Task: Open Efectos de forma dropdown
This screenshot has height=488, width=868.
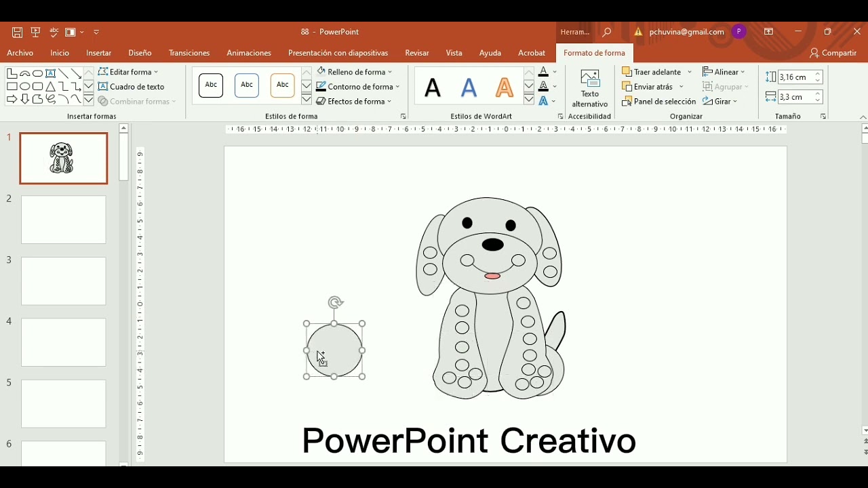Action: (x=354, y=102)
